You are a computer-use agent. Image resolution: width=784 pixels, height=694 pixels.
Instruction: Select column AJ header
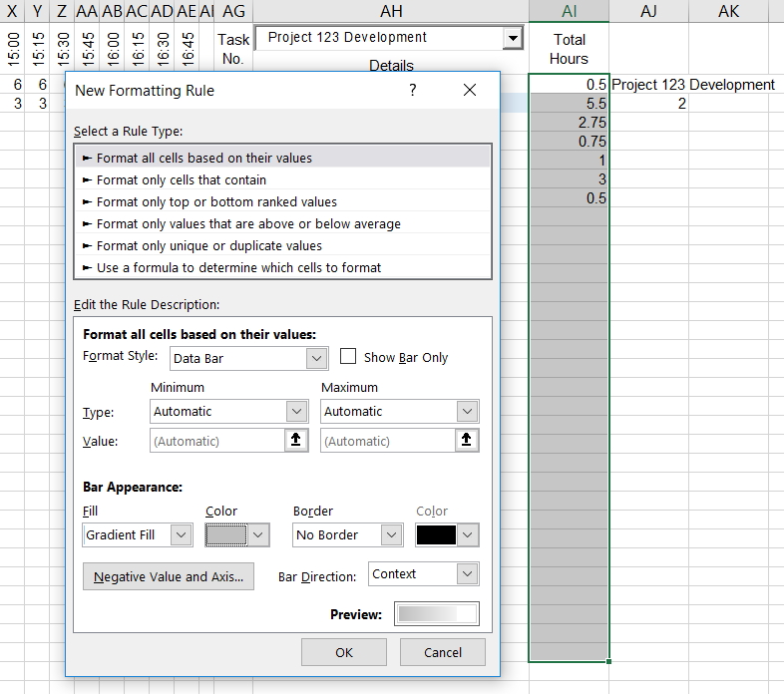[648, 11]
